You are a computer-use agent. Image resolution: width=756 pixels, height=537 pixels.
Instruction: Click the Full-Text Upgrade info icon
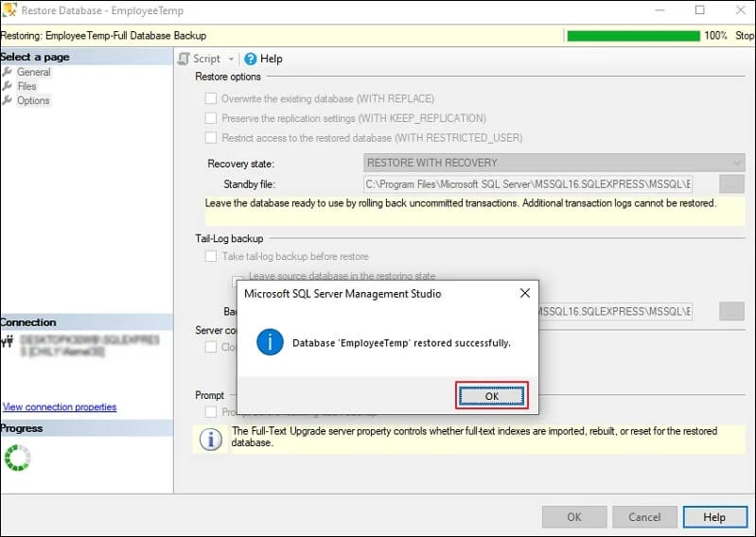pyautogui.click(x=211, y=440)
